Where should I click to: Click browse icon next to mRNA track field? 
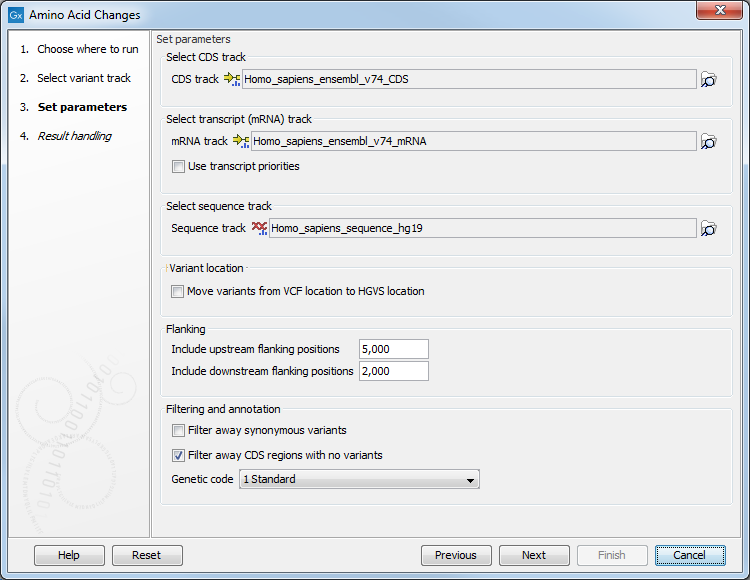[708, 142]
